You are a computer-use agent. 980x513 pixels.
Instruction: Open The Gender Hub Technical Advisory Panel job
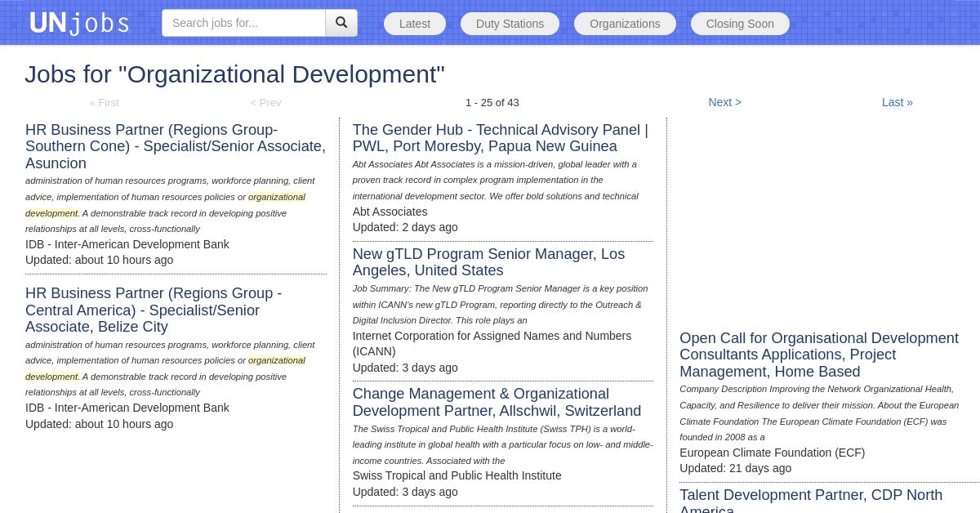click(x=500, y=138)
